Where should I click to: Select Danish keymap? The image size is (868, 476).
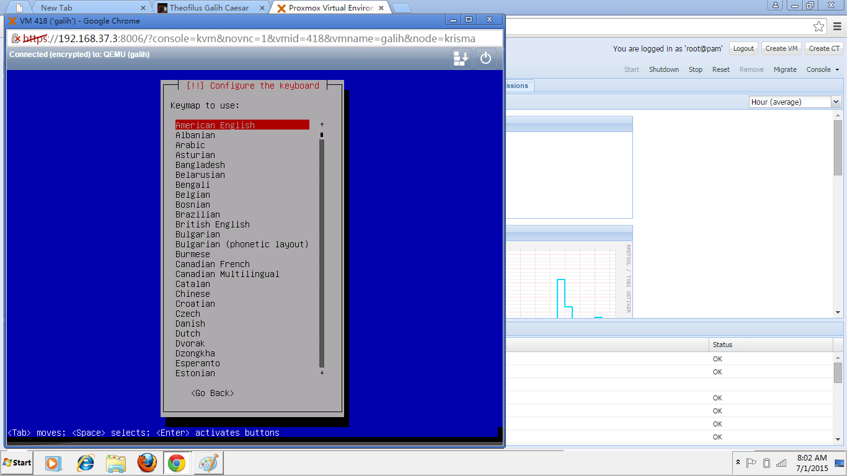[x=190, y=324]
